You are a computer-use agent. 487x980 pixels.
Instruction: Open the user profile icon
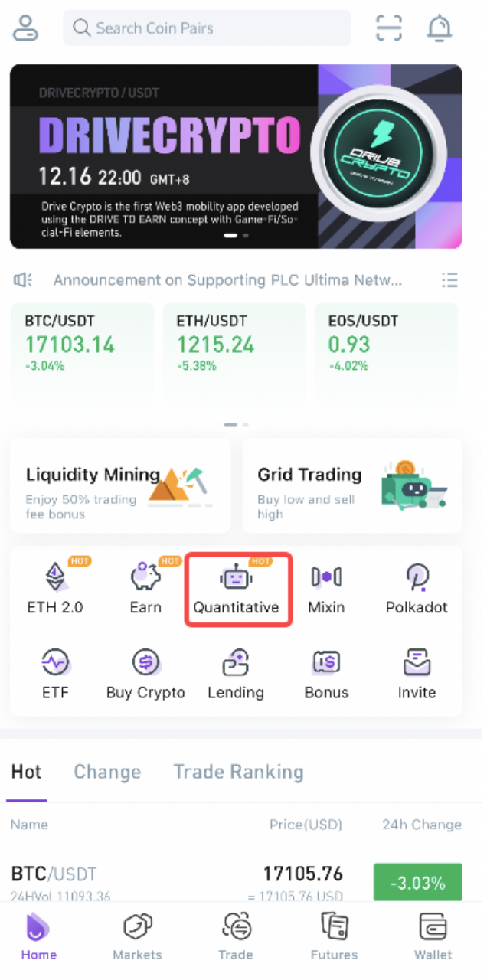(25, 28)
